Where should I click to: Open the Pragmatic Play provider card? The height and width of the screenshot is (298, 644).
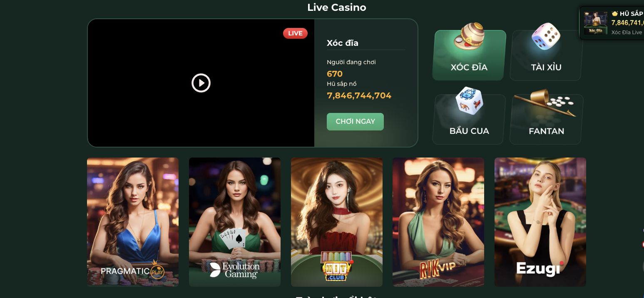point(133,222)
